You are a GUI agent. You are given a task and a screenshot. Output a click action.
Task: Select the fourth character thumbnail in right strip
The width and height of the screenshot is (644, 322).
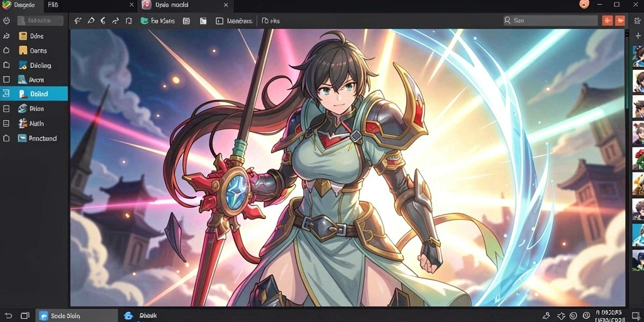[638, 132]
